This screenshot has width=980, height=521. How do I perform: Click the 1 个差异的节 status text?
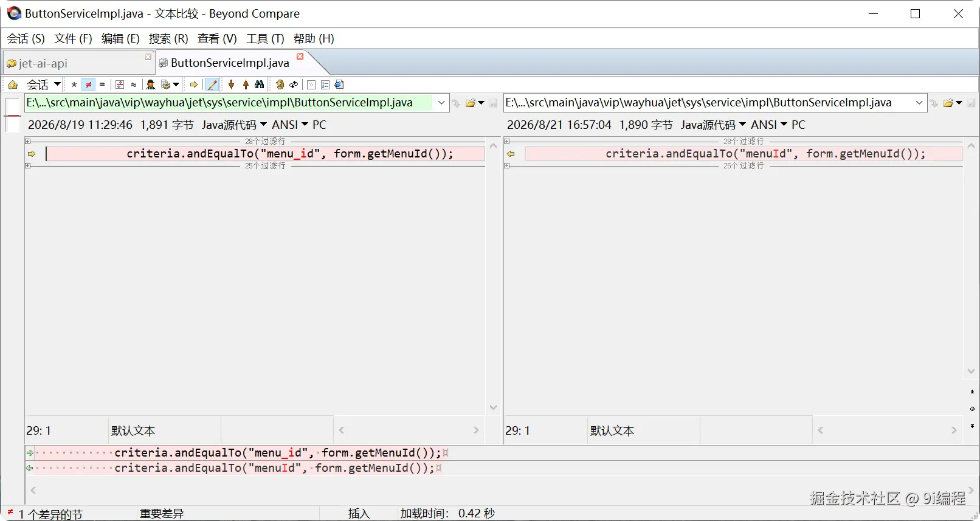[50, 514]
